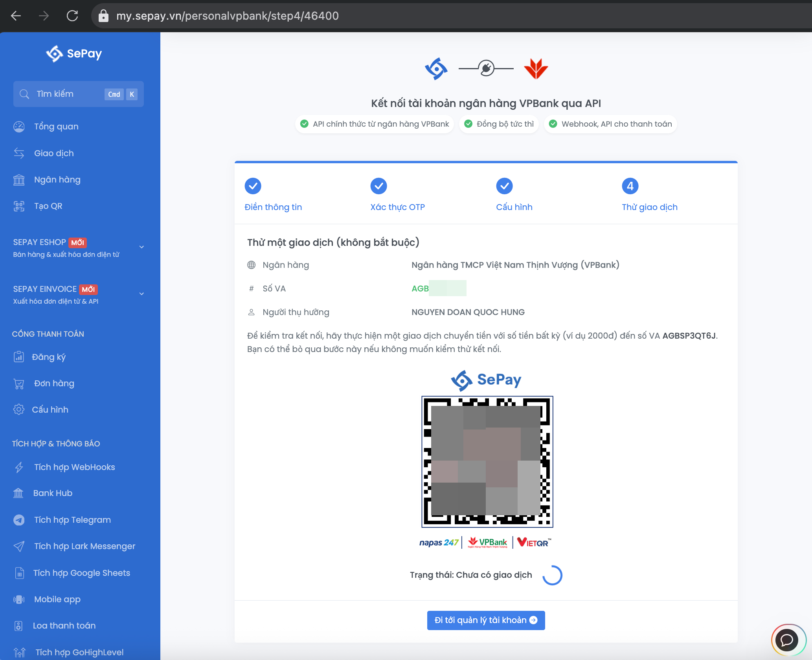Click the Tích hợp Telegram icon

[19, 520]
